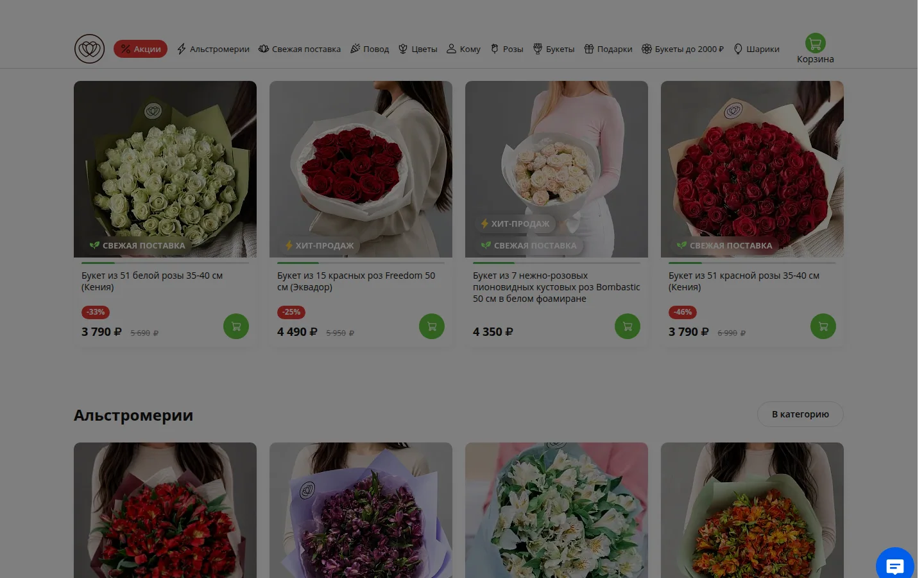
Task: Open the Акции menu item
Action: (141, 49)
